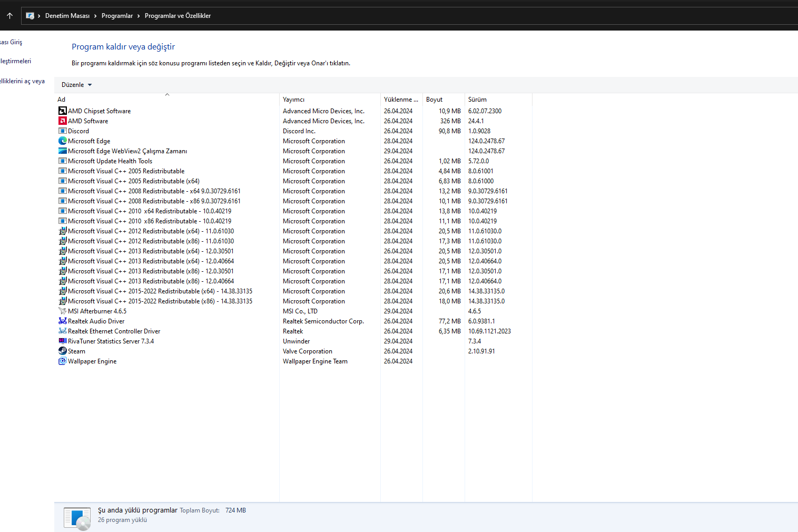Click Discord Inc. publisher cell
Image resolution: width=798 pixels, height=532 pixels.
299,131
